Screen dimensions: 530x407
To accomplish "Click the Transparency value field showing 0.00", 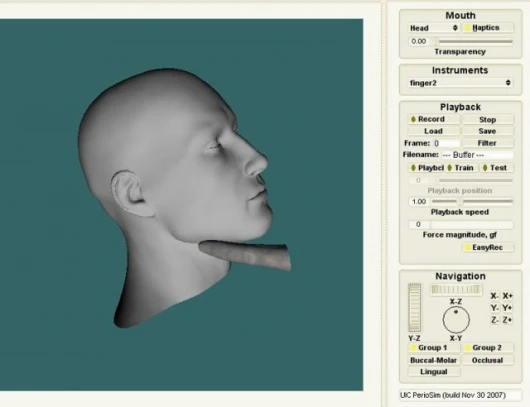I will pos(418,42).
